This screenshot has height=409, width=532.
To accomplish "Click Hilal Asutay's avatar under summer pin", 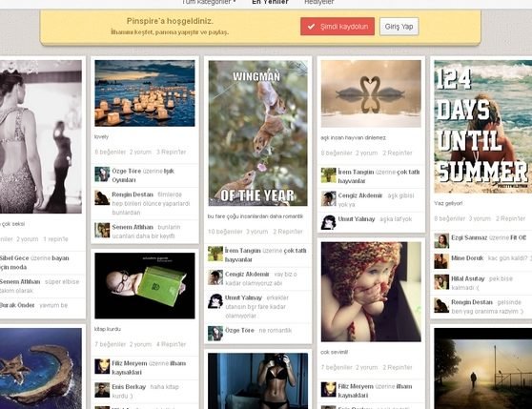I will point(441,282).
